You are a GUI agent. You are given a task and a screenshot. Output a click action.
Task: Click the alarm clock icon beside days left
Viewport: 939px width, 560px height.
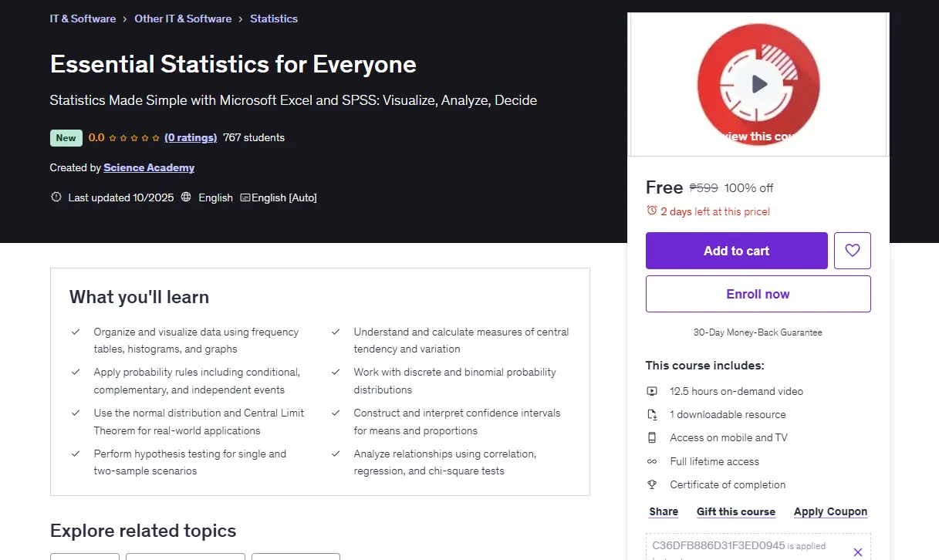click(x=652, y=211)
